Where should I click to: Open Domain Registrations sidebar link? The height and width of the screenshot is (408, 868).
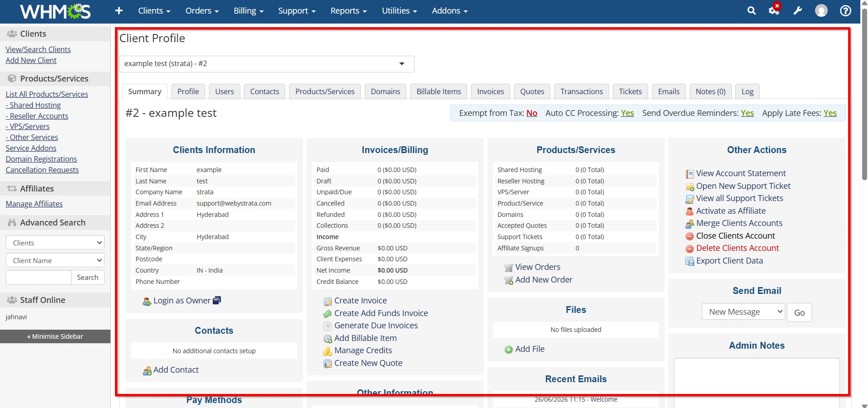point(41,159)
